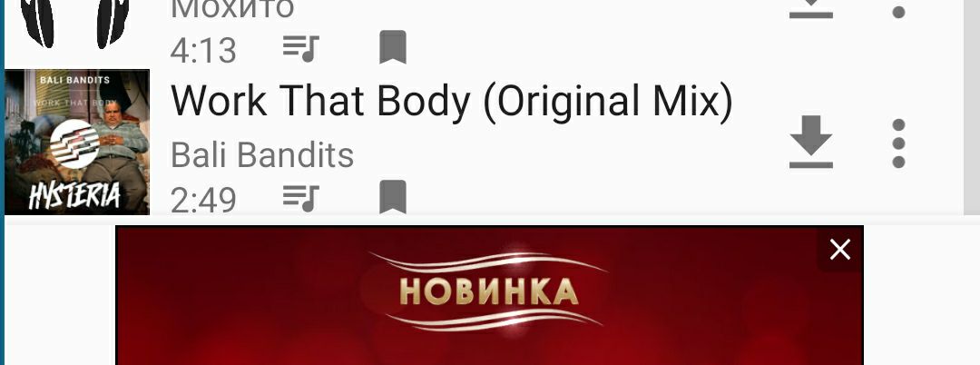980x365 pixels.
Task: Click the track list scrollbar on the right edge
Action: tap(971, 106)
